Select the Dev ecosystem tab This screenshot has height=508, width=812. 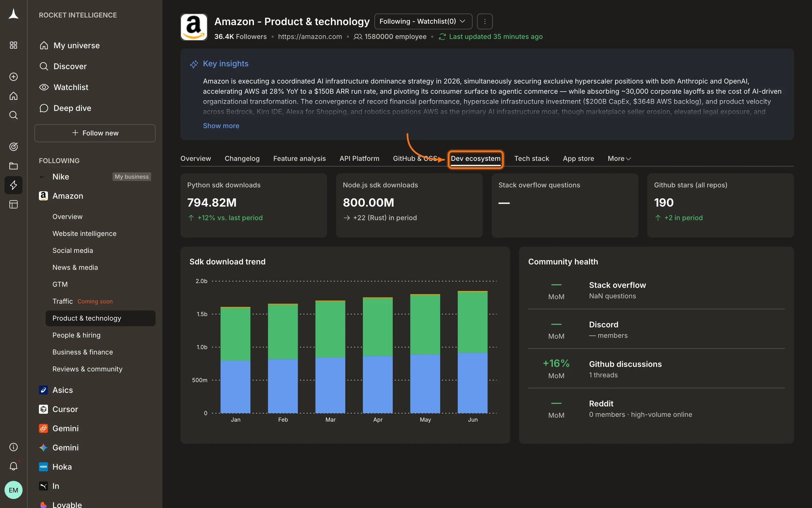point(475,159)
